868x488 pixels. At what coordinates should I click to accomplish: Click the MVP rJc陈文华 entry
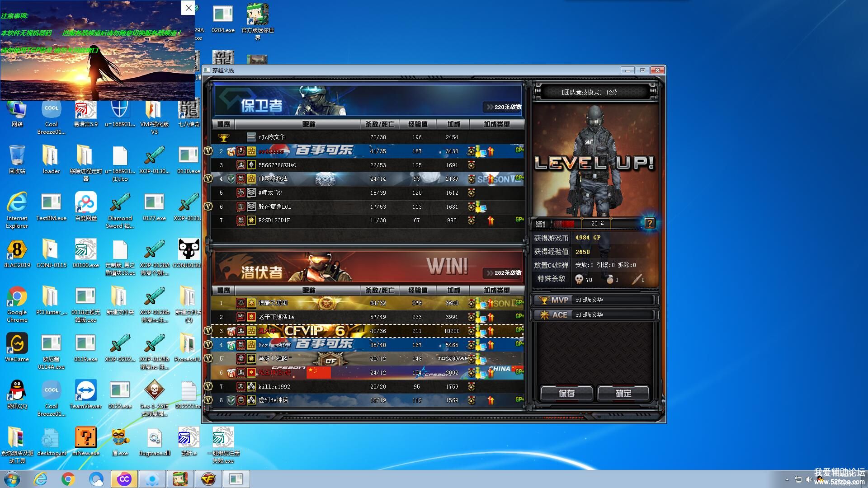594,300
